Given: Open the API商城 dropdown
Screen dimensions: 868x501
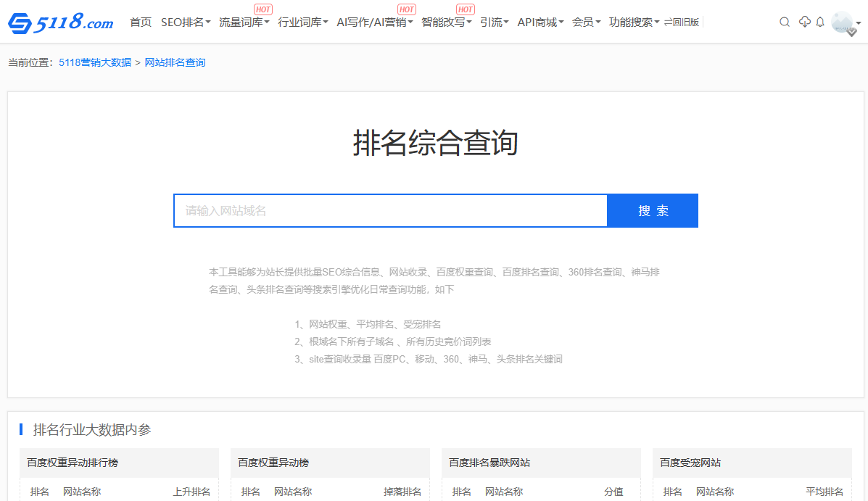Looking at the screenshot, I should click(x=540, y=22).
